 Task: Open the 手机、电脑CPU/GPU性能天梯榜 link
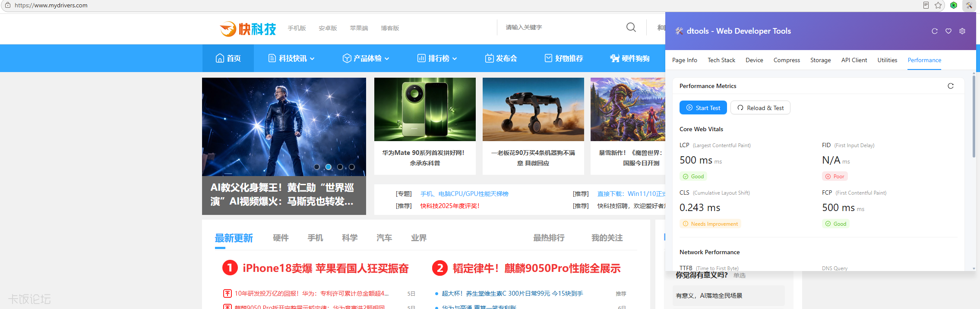(465, 194)
